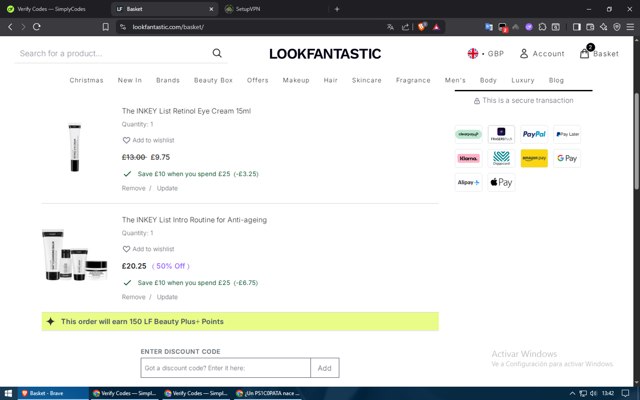The width and height of the screenshot is (640, 400).
Task: Open the Skincare menu
Action: click(x=367, y=80)
